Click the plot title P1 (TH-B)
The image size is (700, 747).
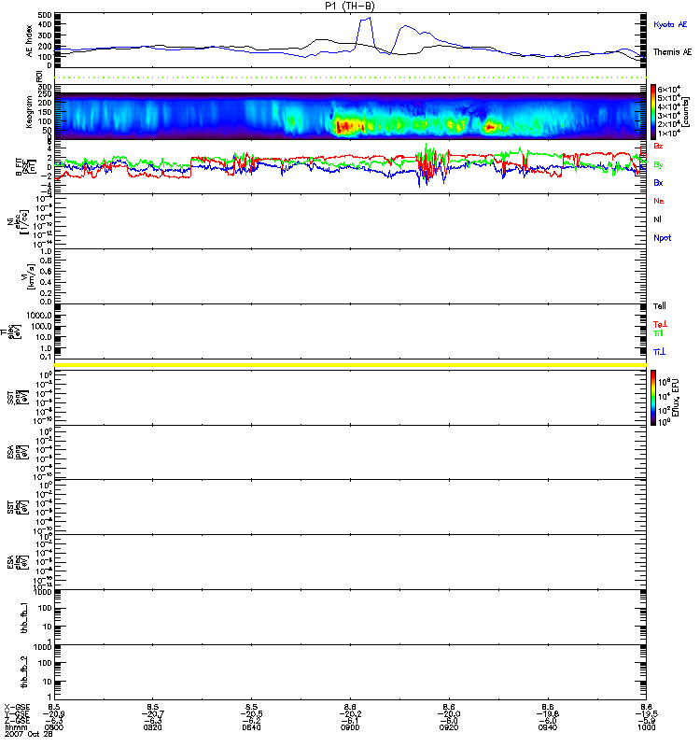click(x=349, y=6)
